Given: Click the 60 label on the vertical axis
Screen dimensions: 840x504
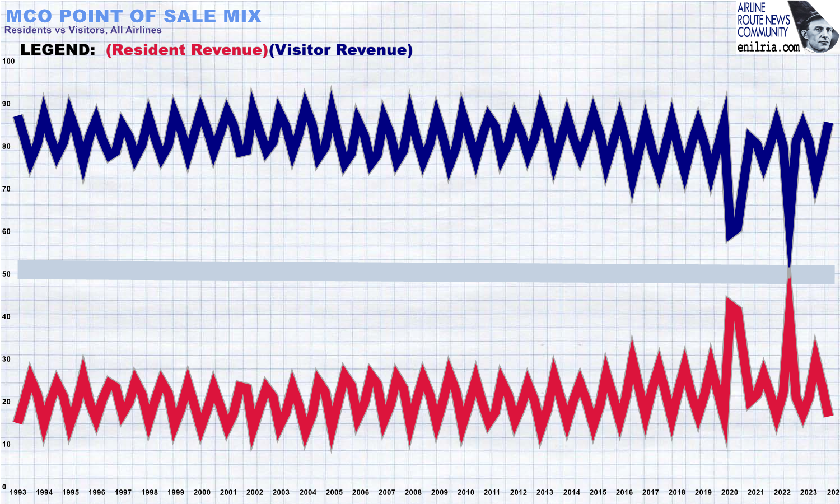Looking at the screenshot, I should coord(7,231).
